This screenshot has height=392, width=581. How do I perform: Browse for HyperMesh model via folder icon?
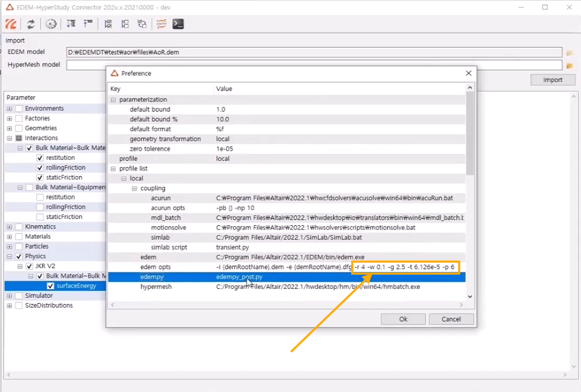click(x=570, y=65)
